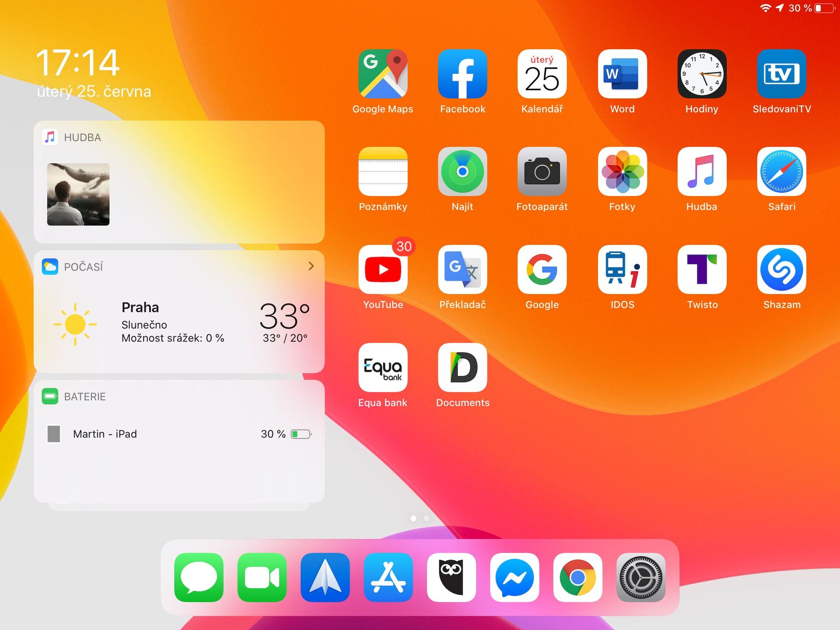Open the Twisto payment app
Viewport: 840px width, 630px height.
702,269
